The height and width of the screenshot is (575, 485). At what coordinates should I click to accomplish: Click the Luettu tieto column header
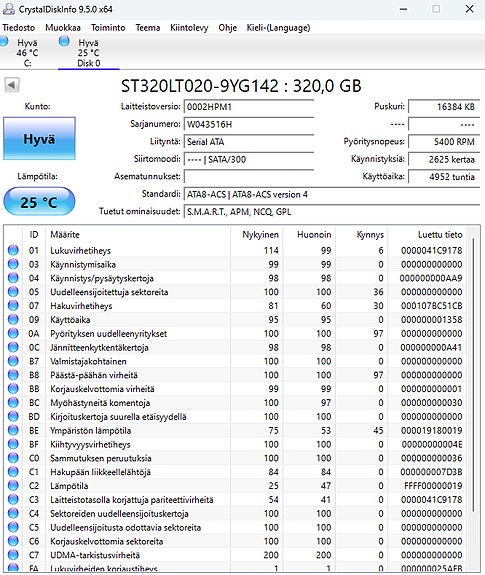(x=427, y=235)
